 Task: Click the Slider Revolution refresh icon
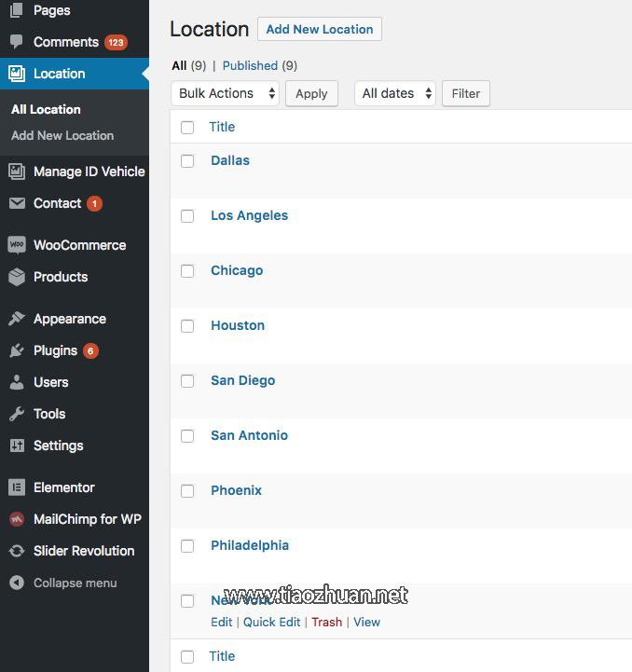click(x=17, y=551)
